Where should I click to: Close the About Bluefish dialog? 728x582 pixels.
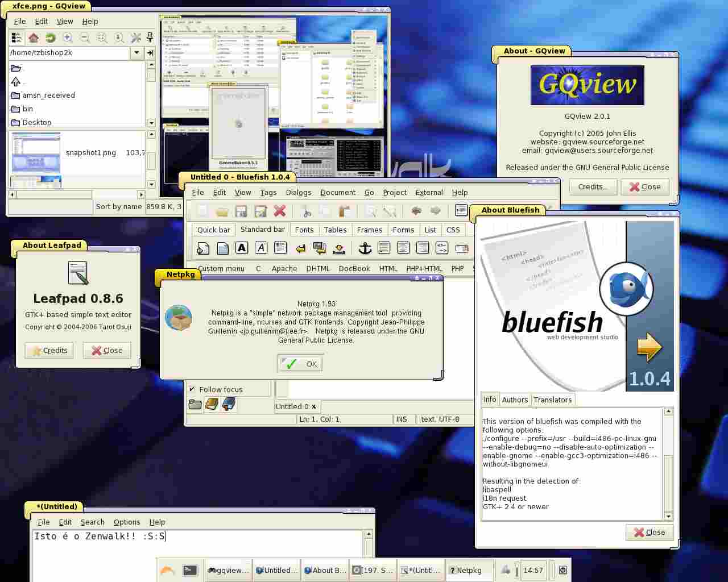coord(650,533)
